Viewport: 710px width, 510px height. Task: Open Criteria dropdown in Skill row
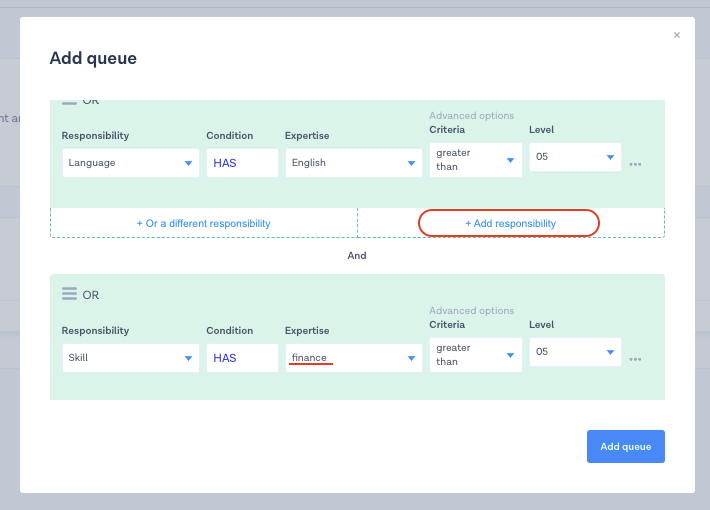(475, 355)
